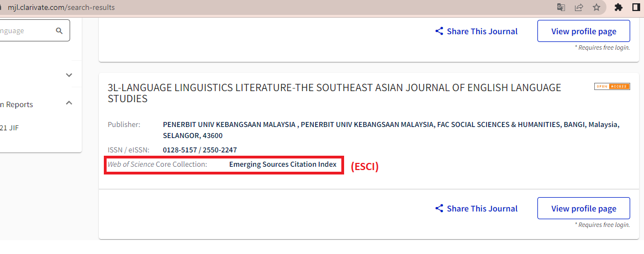Screen dimensions: 644x254
Task: Open View profile page for 3L-Language journal
Action: point(584,209)
